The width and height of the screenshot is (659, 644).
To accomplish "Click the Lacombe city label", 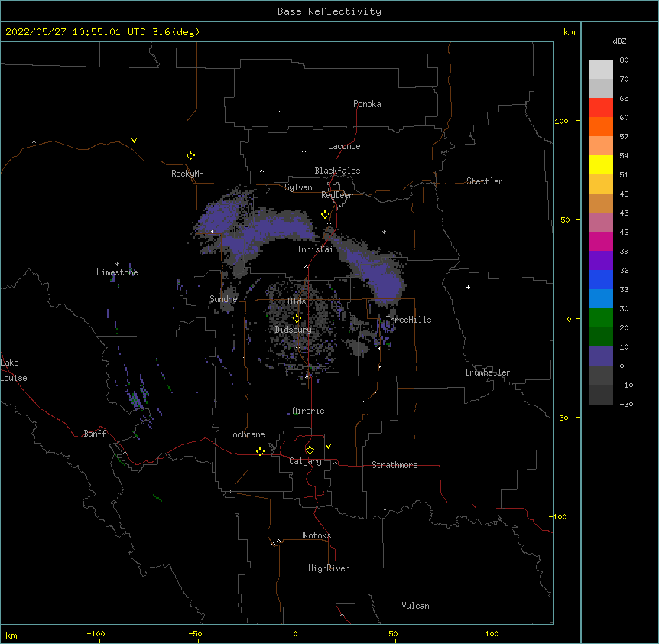I will tap(344, 146).
